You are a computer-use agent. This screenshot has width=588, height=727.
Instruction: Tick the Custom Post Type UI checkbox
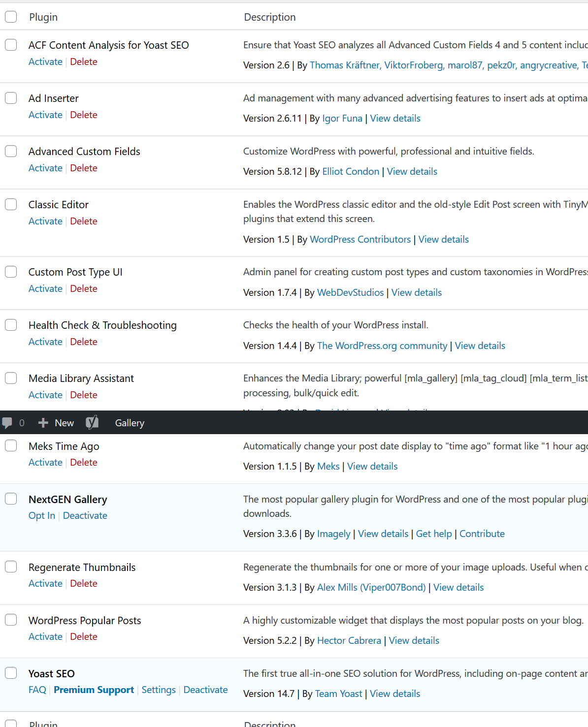click(11, 272)
